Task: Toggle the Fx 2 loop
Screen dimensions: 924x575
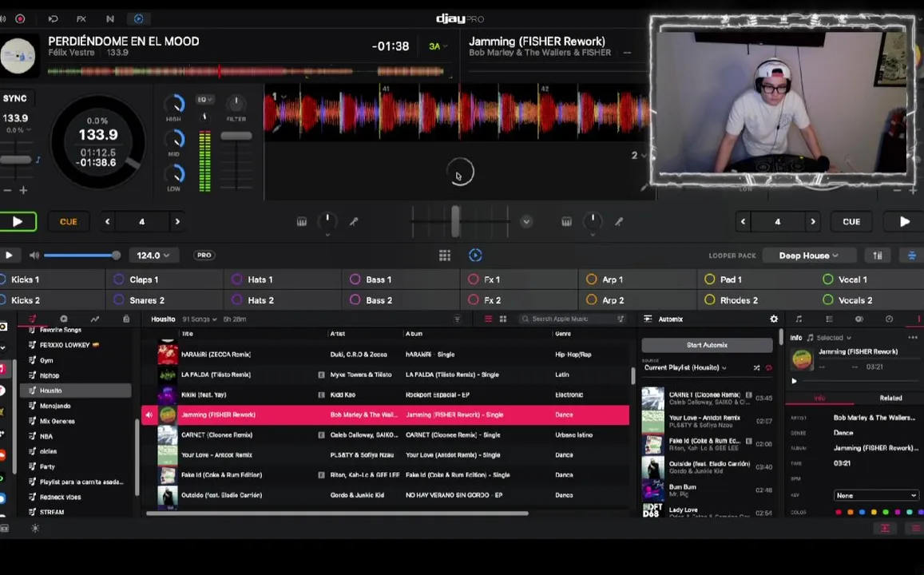Action: point(519,299)
